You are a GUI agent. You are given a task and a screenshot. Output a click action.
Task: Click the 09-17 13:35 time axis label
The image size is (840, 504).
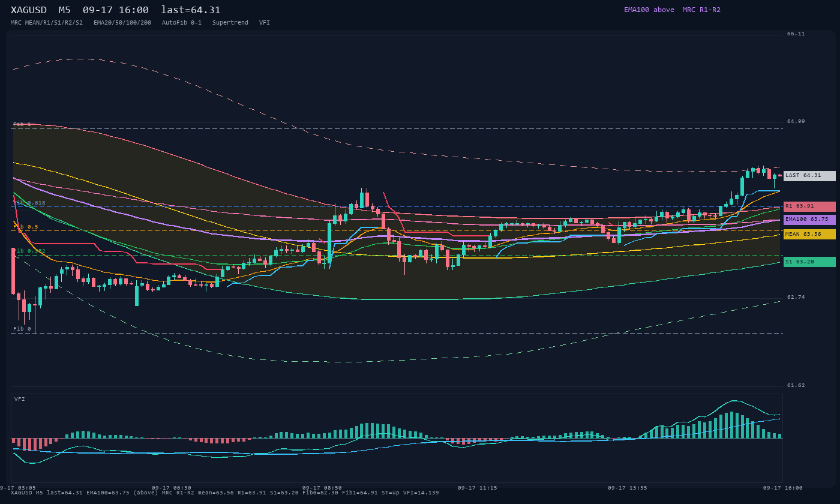[x=628, y=488]
